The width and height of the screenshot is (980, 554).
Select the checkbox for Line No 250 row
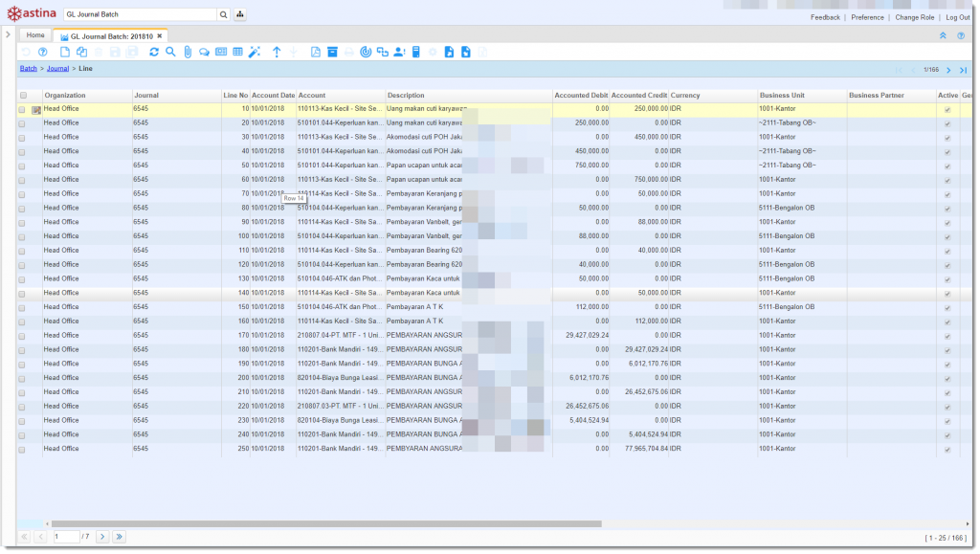23,449
